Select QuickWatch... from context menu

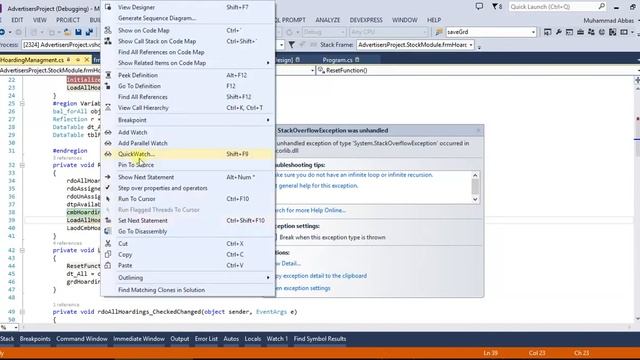click(x=187, y=154)
